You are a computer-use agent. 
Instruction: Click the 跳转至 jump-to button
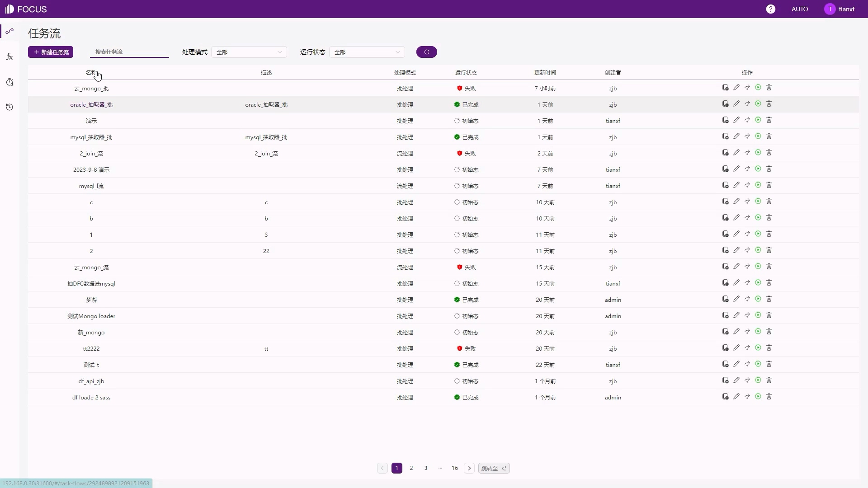[494, 468]
